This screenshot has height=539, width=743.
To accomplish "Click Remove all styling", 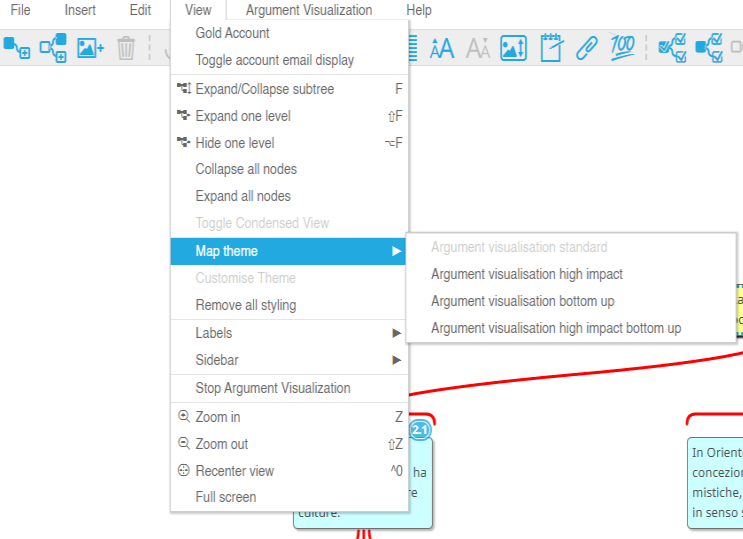I will pos(246,305).
